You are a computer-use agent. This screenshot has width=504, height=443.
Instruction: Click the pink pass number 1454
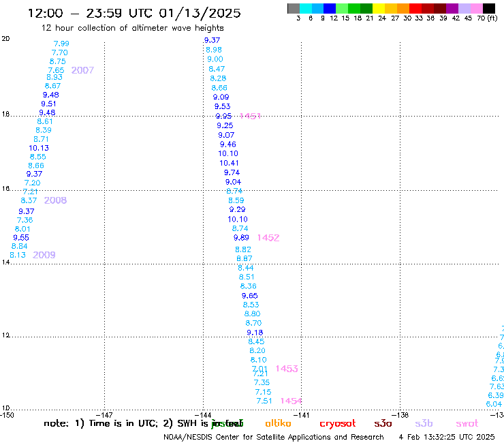[x=292, y=401]
